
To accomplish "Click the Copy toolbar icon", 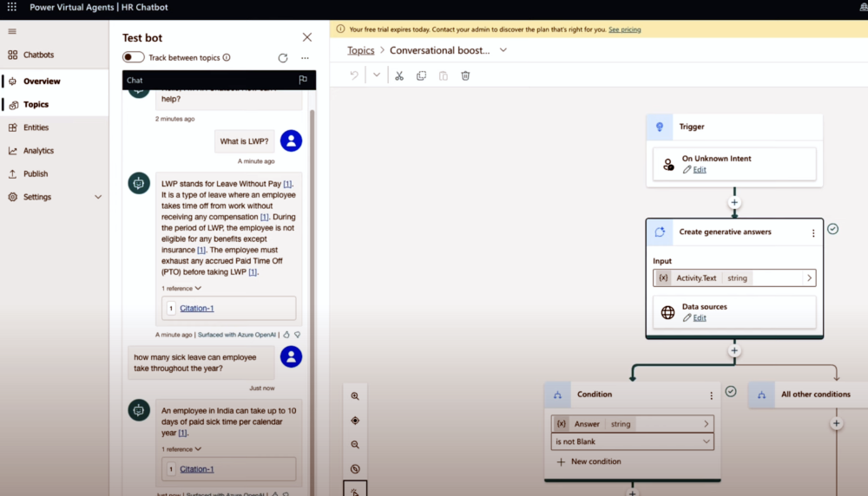I will click(421, 75).
